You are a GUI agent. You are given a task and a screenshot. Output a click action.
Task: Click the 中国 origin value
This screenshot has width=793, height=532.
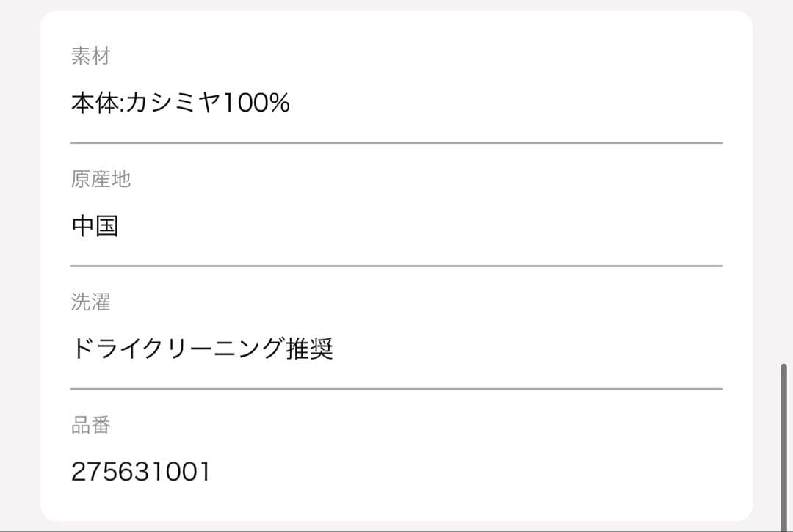tap(95, 226)
